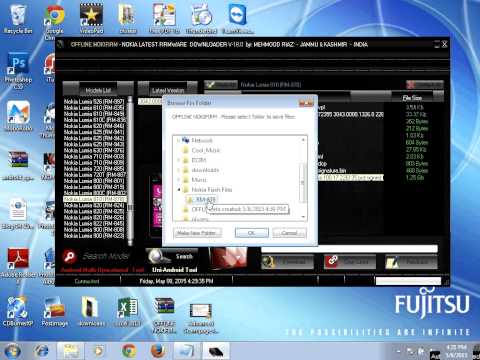Image resolution: width=480 pixels, height=360 pixels.
Task: Select the Cool_Music folder
Action: point(206,150)
